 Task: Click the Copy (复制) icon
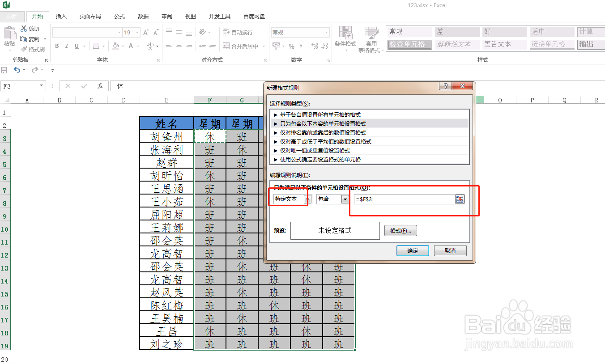tap(24, 39)
